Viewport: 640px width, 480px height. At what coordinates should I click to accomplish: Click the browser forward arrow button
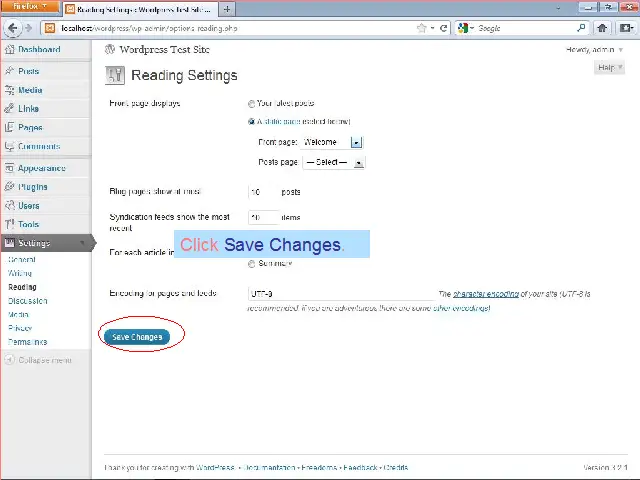(x=29, y=28)
